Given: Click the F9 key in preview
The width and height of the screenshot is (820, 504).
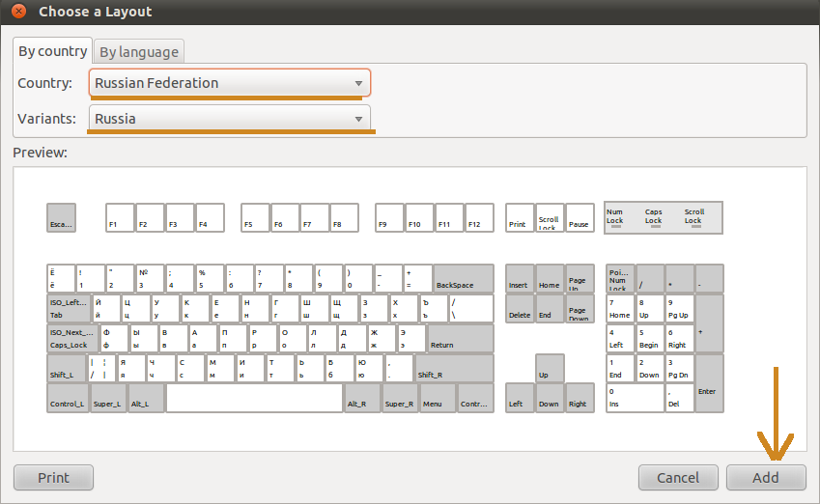Looking at the screenshot, I should tap(389, 217).
